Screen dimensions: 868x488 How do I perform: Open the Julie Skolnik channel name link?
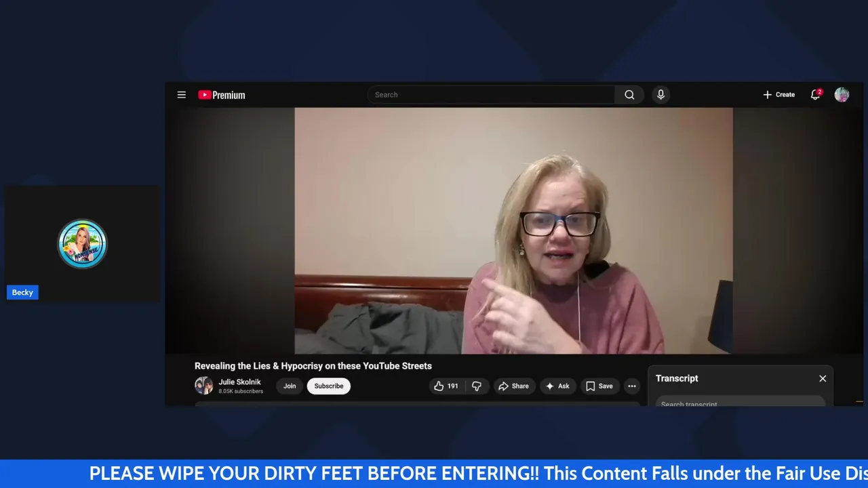(x=239, y=382)
